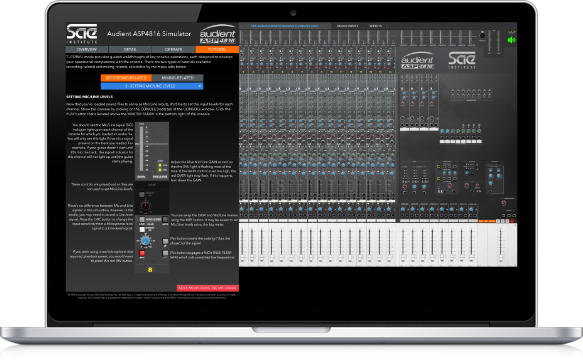Image resolution: width=583 pixels, height=361 pixels.
Task: Click the red 48V phantom power button
Action: (142, 253)
